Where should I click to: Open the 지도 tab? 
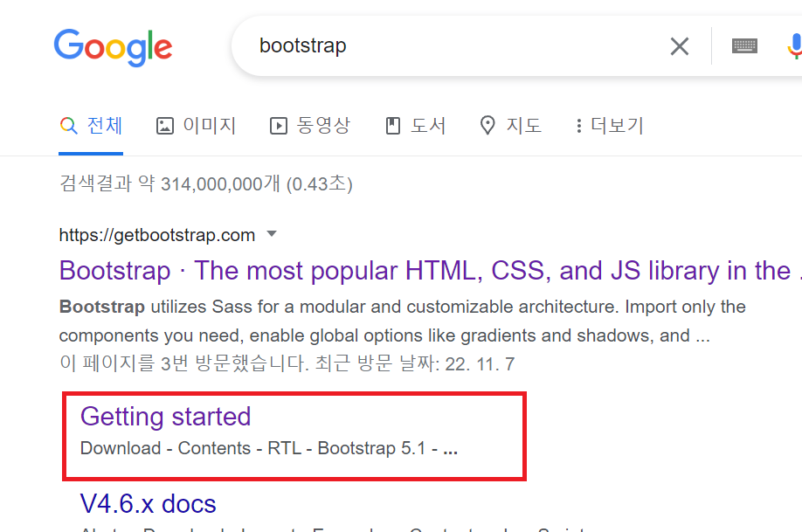click(511, 126)
